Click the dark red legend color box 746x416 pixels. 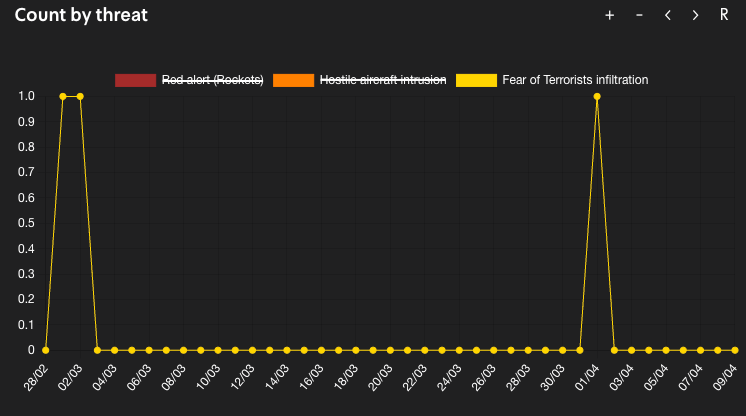tap(136, 80)
